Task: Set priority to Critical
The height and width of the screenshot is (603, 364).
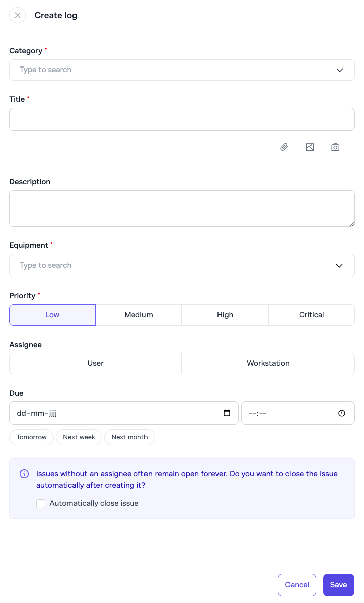Action: click(x=311, y=315)
